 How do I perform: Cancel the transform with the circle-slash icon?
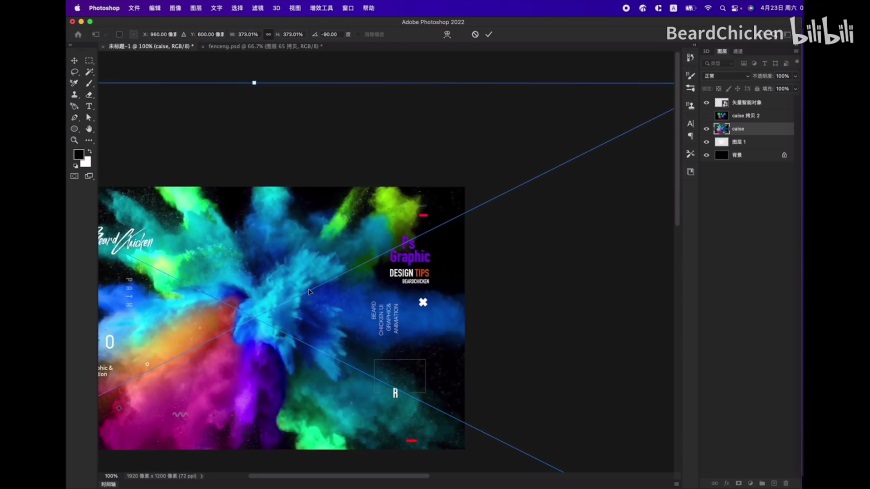coord(475,34)
